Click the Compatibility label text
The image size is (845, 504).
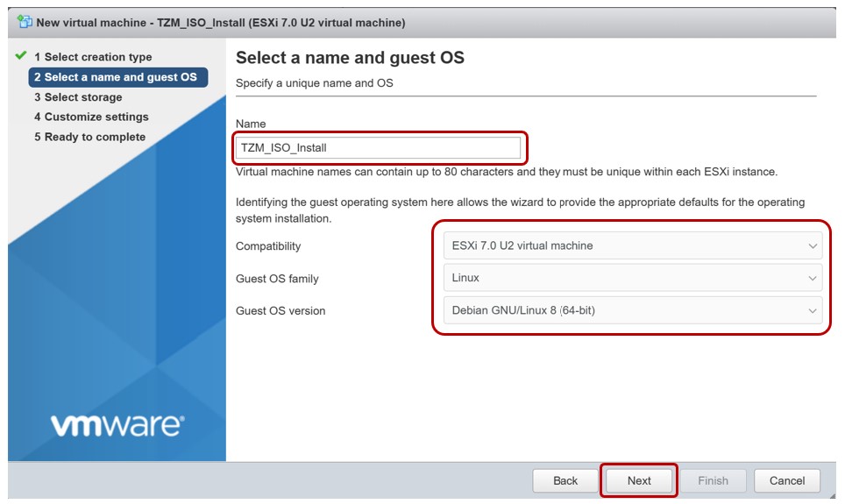268,246
